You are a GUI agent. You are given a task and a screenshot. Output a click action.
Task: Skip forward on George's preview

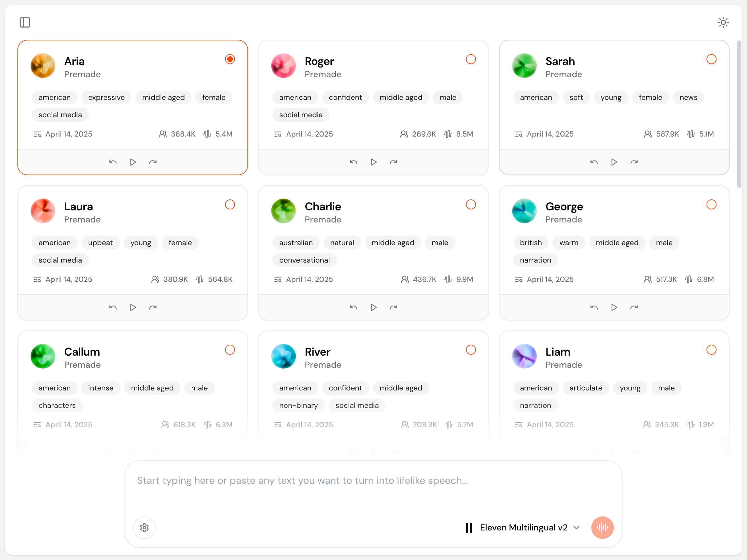[634, 307]
